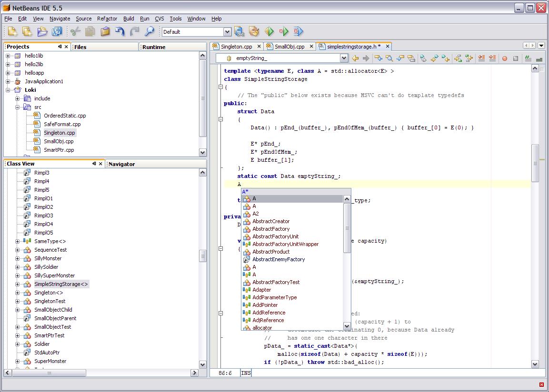Select SmartPtr.cpp in the Projects tree
The width and height of the screenshot is (549, 392).
pyautogui.click(x=59, y=150)
